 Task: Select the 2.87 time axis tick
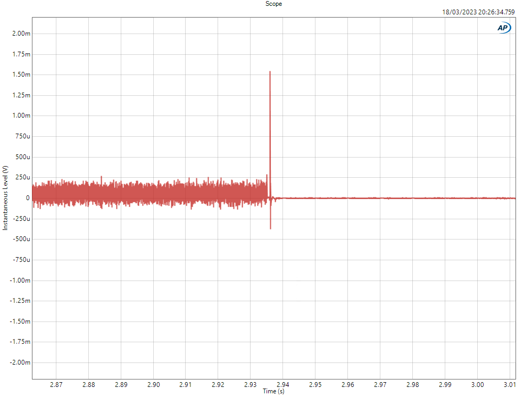(56, 384)
